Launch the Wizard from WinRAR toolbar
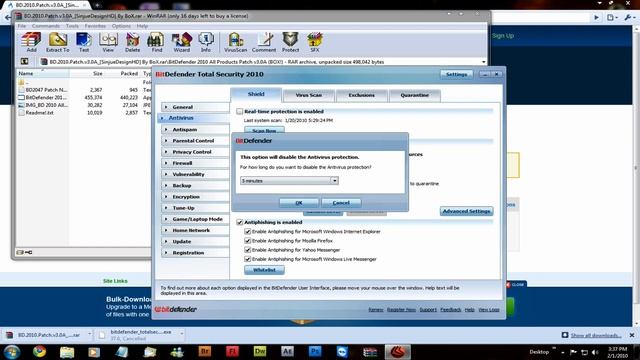The image size is (640, 360). [x=181, y=42]
